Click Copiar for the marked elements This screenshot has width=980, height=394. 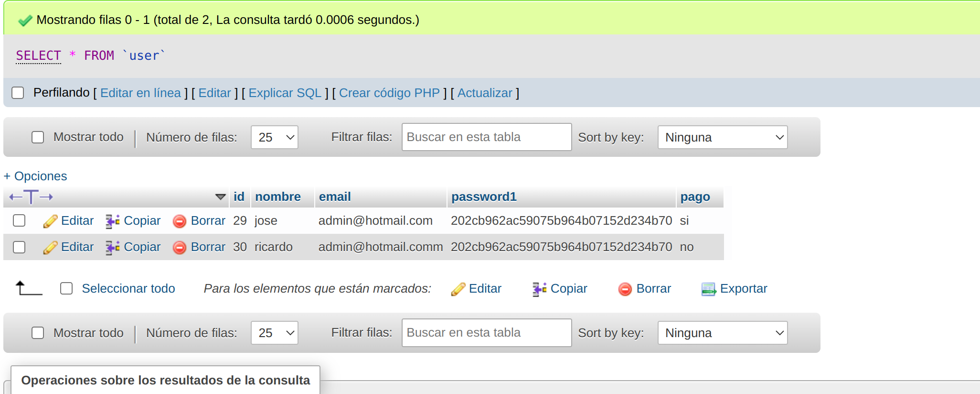click(569, 288)
